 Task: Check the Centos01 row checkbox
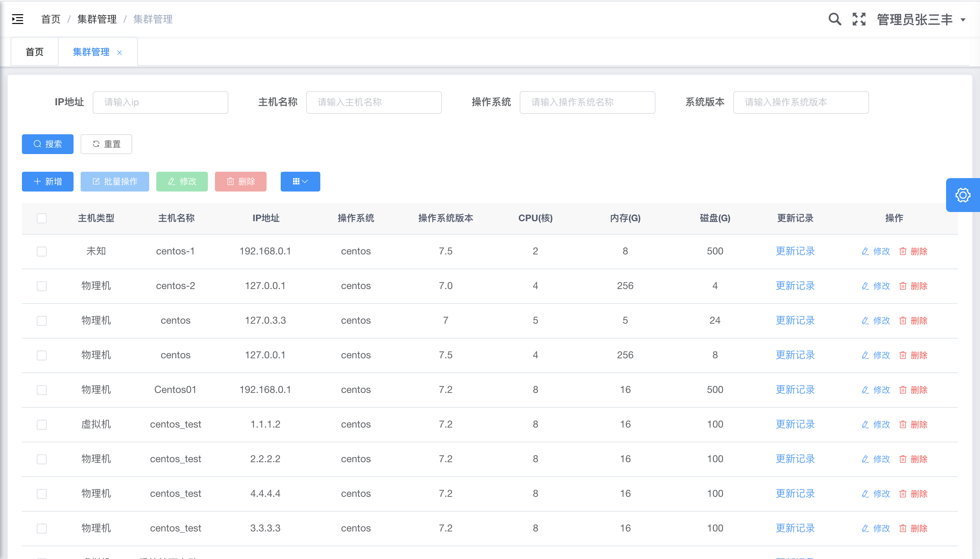(41, 390)
